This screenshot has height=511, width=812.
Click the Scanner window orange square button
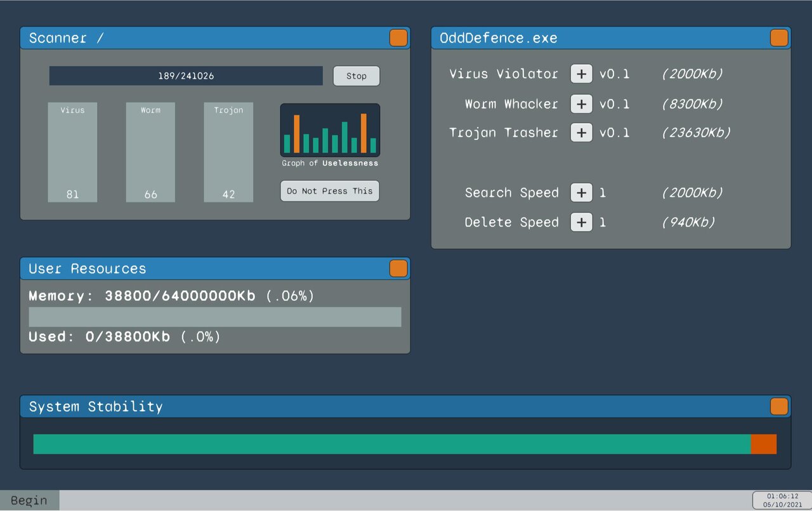click(398, 38)
